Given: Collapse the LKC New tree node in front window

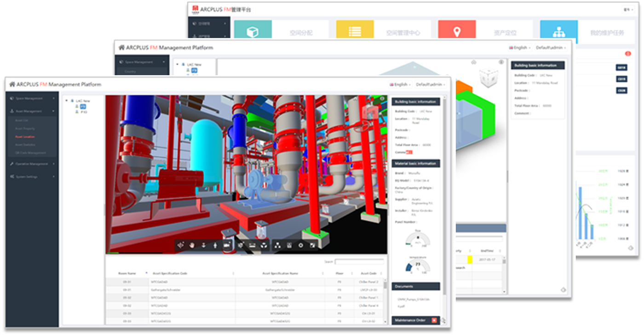Looking at the screenshot, I should click(x=66, y=101).
